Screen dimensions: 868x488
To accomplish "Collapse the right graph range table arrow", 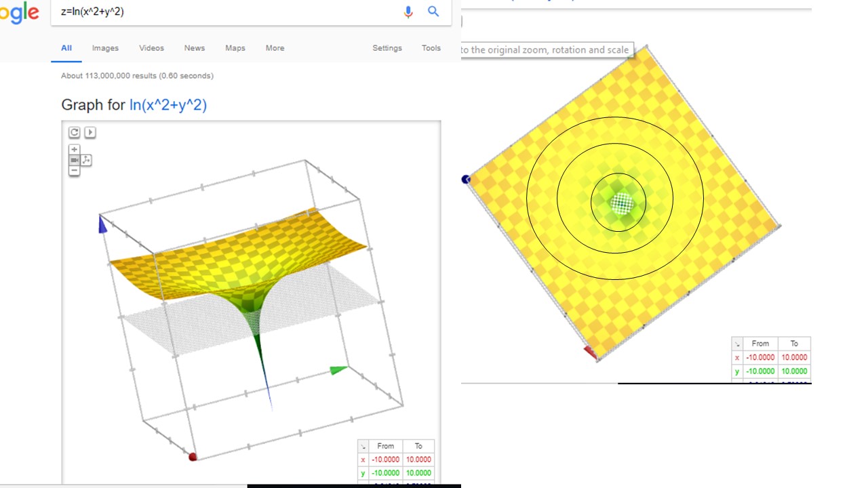I will pos(738,344).
